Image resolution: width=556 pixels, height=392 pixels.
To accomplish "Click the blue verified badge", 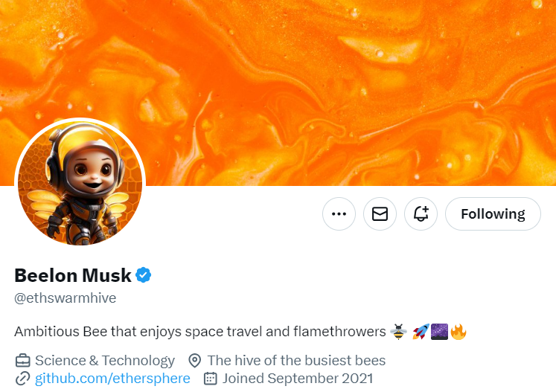I will (143, 275).
